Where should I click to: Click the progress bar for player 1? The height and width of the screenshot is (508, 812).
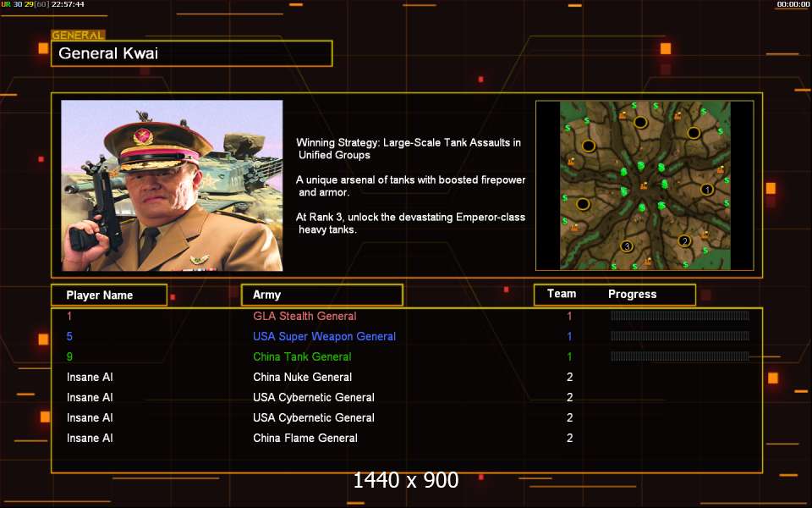679,316
